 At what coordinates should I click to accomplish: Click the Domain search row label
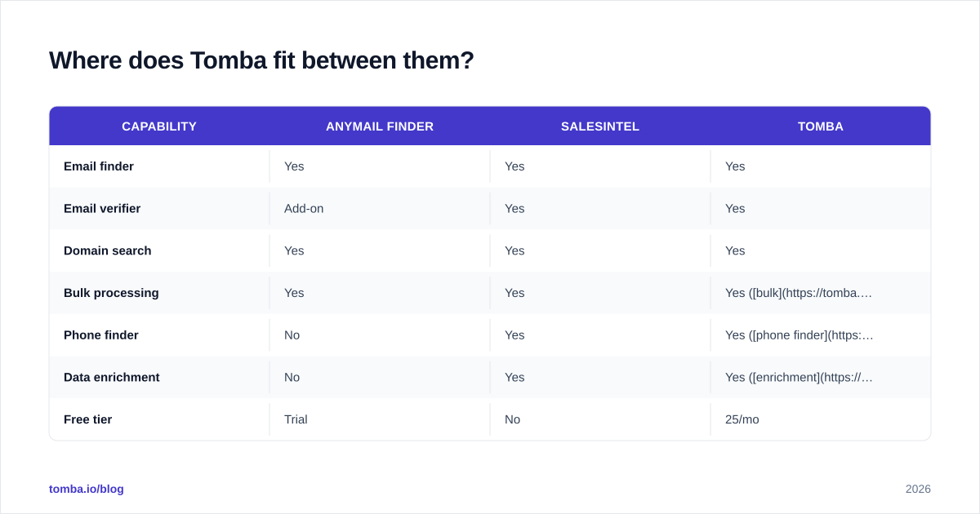(108, 251)
